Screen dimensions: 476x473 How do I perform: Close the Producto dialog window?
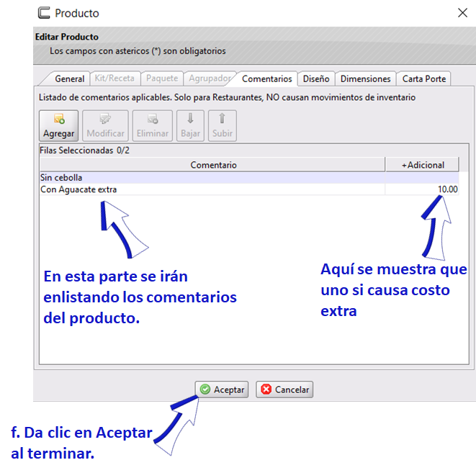462,13
